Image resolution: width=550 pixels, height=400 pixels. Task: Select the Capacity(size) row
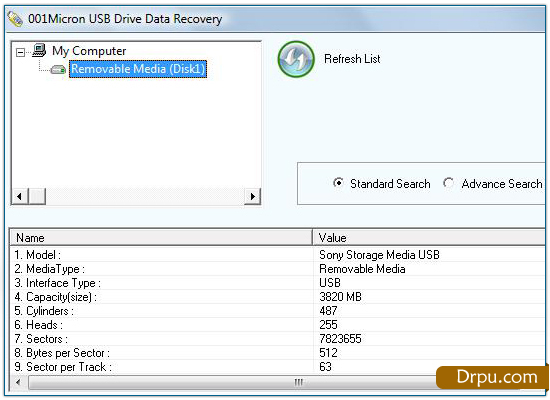click(x=277, y=297)
